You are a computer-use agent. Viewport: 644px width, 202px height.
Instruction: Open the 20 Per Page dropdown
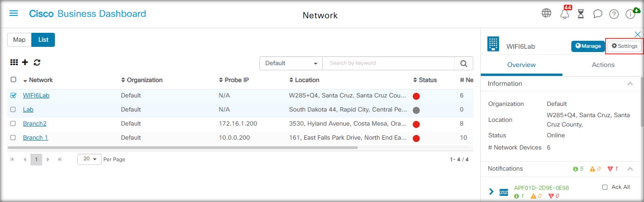tap(90, 159)
